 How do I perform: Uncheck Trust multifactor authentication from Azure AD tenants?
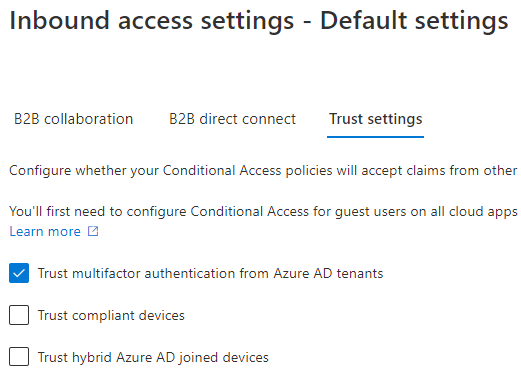19,273
